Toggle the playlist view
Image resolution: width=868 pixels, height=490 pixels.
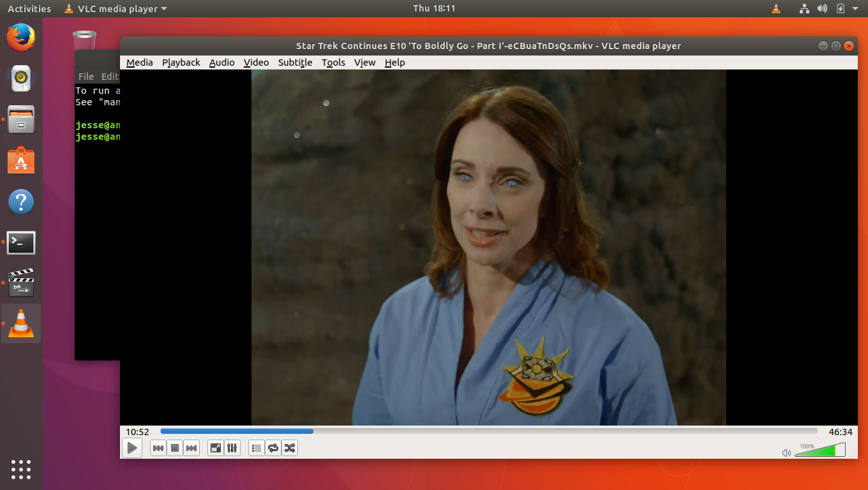(257, 448)
